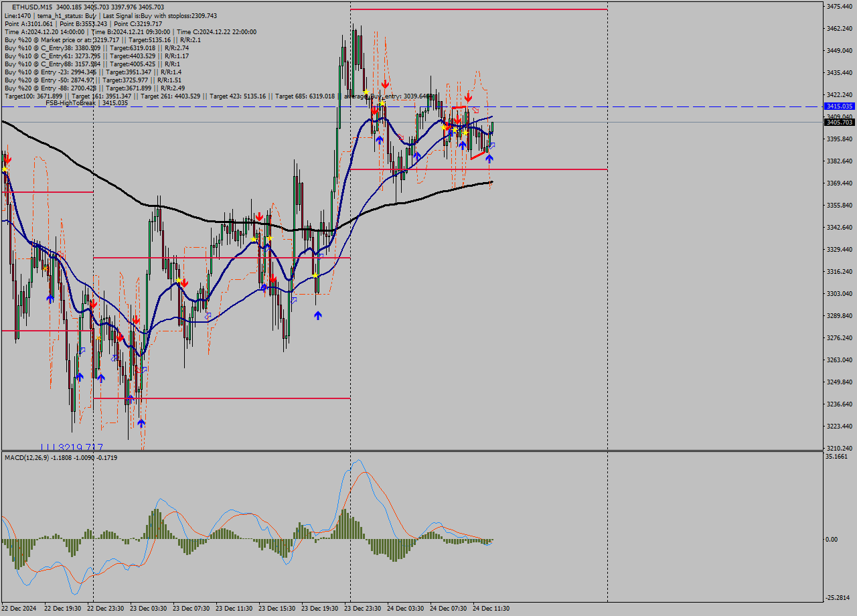Click the 3462.240 price axis label
The width and height of the screenshot is (857, 616).
click(x=840, y=28)
